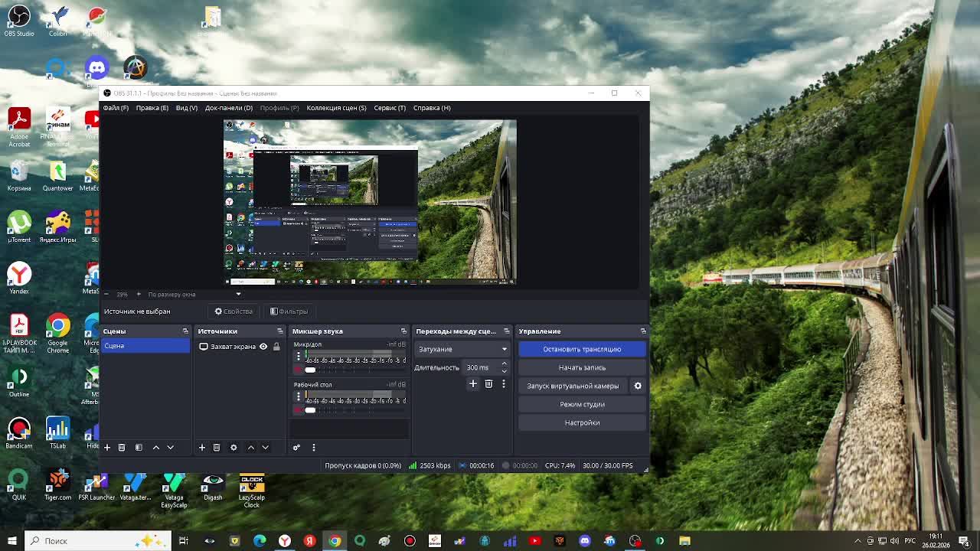Open virtual camera settings gear
The width and height of the screenshot is (980, 551).
[638, 386]
